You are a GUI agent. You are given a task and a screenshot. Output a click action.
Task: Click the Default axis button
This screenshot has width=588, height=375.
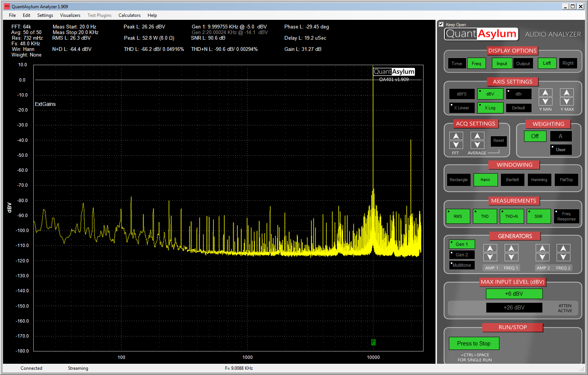(x=519, y=108)
